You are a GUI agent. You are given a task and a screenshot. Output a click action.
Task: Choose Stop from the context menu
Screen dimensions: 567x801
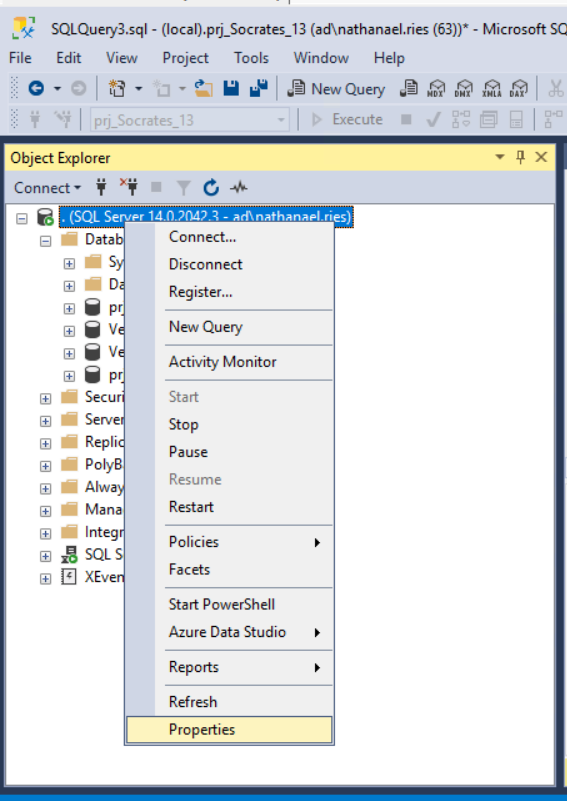tap(229, 425)
